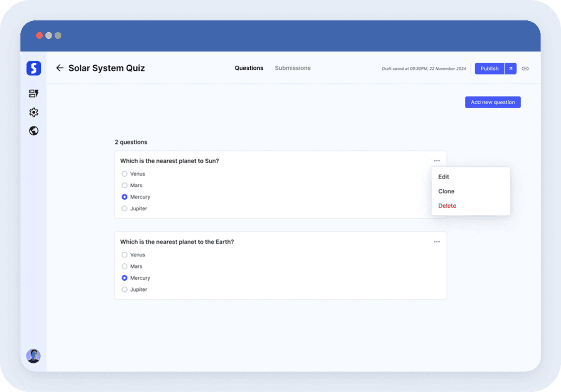Click the globe icon in sidebar

click(x=34, y=131)
